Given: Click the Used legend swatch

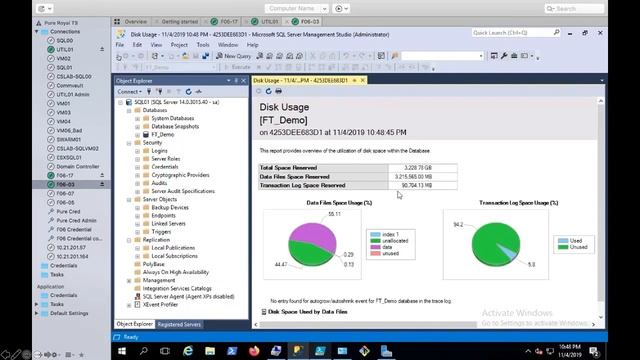Looking at the screenshot, I should [x=563, y=241].
